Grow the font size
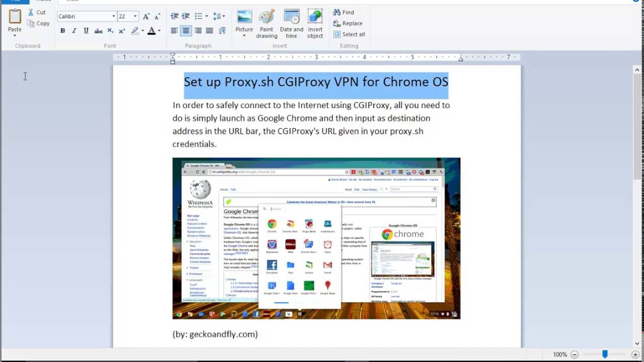The width and height of the screenshot is (644, 362). (146, 17)
